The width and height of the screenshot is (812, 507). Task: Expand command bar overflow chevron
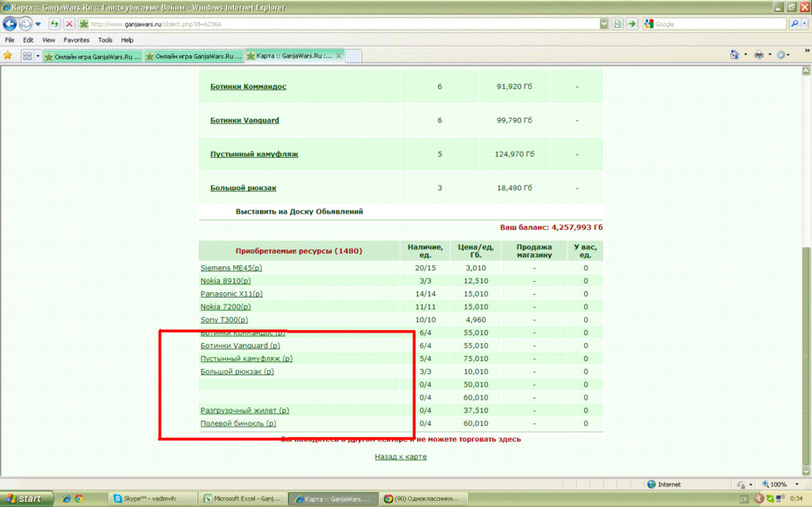click(807, 51)
